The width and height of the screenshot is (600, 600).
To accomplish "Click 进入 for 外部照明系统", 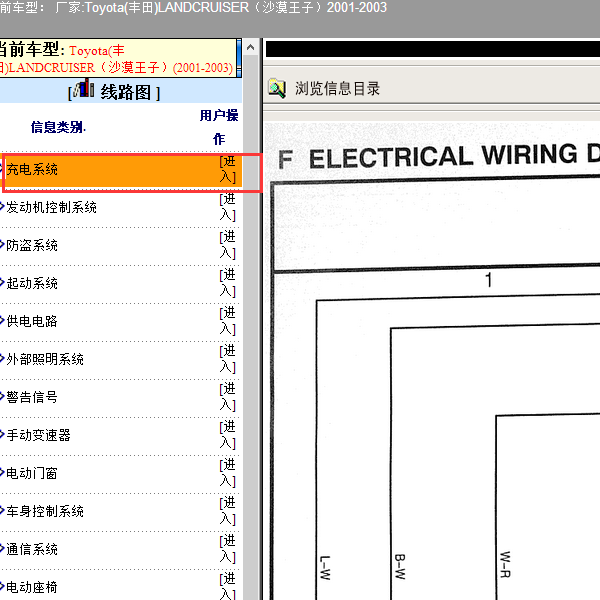I will coord(228,359).
